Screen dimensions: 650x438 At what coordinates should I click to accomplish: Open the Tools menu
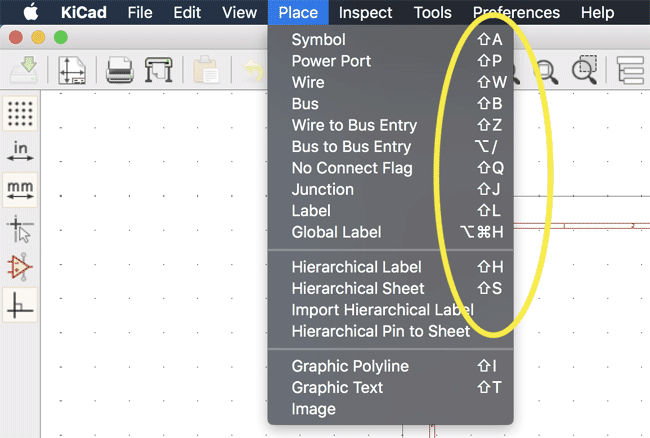[432, 12]
